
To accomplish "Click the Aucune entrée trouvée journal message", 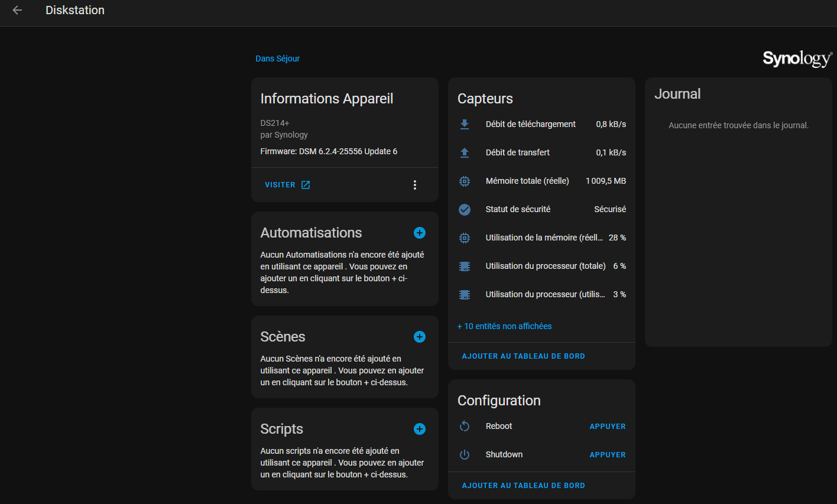I will pos(739,125).
